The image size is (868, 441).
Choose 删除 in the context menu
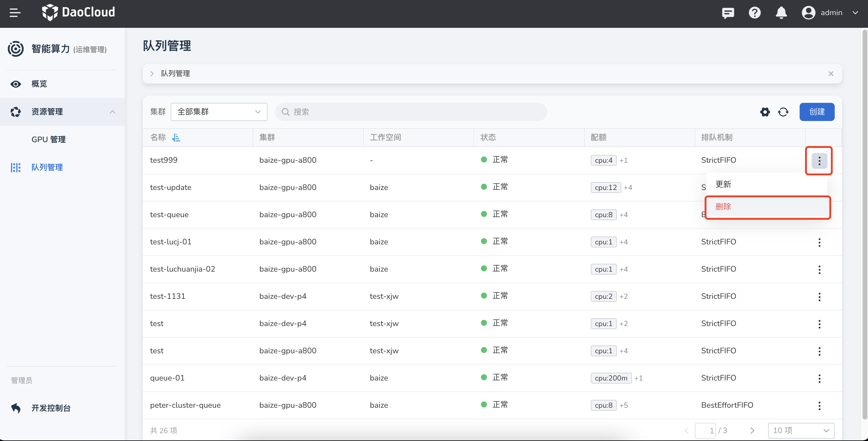(723, 207)
